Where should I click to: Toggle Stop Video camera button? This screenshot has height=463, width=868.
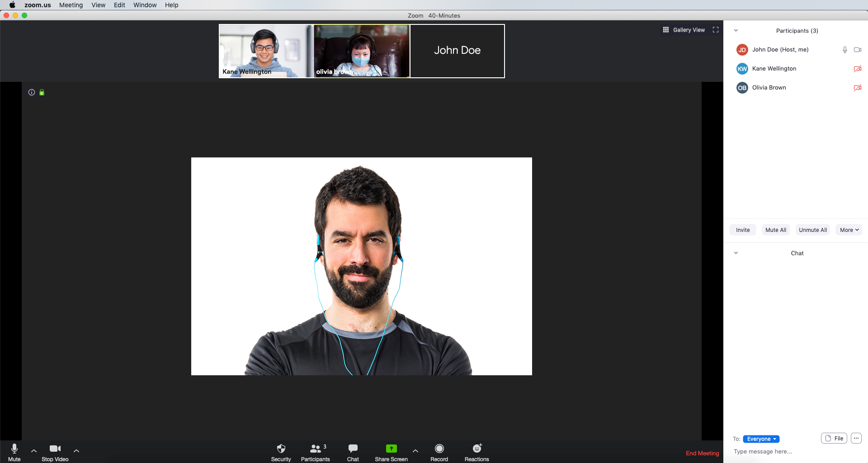click(55, 449)
